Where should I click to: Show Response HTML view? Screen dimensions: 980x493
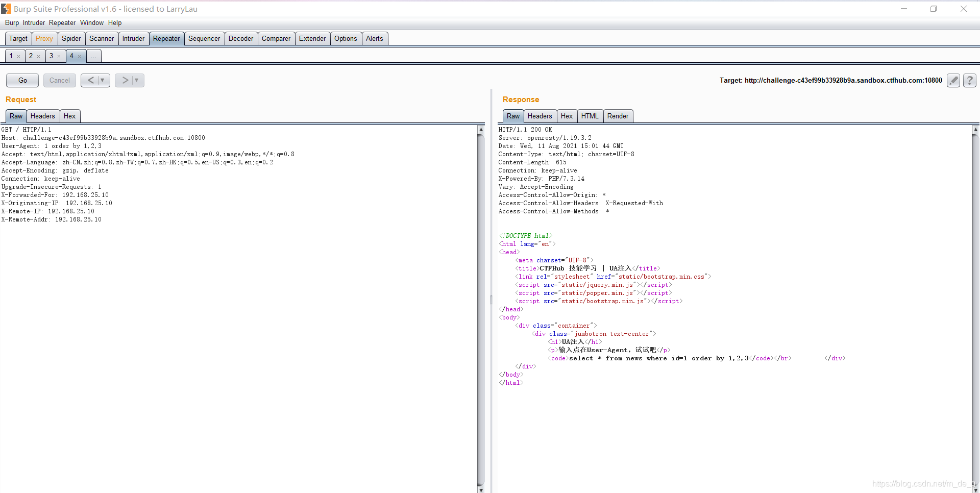(x=590, y=116)
